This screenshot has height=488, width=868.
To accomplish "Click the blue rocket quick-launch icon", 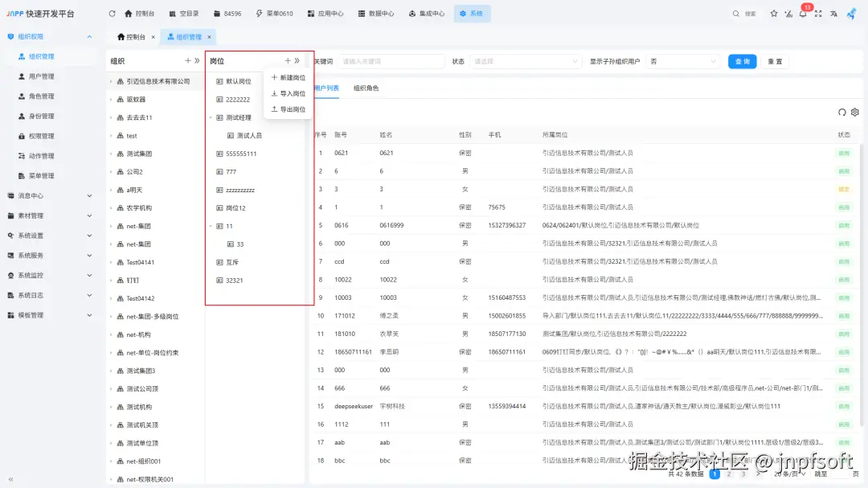I will [850, 14].
